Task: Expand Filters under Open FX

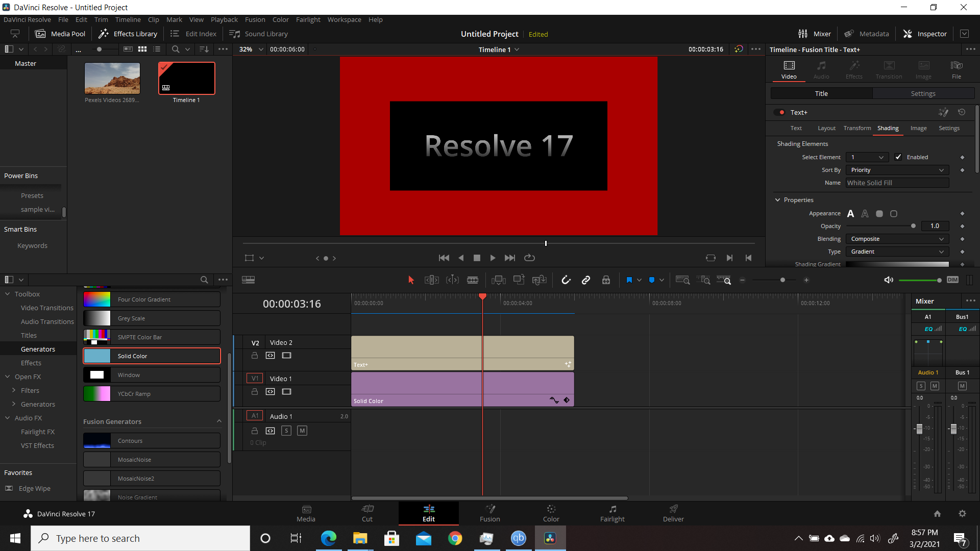Action: [x=14, y=390]
